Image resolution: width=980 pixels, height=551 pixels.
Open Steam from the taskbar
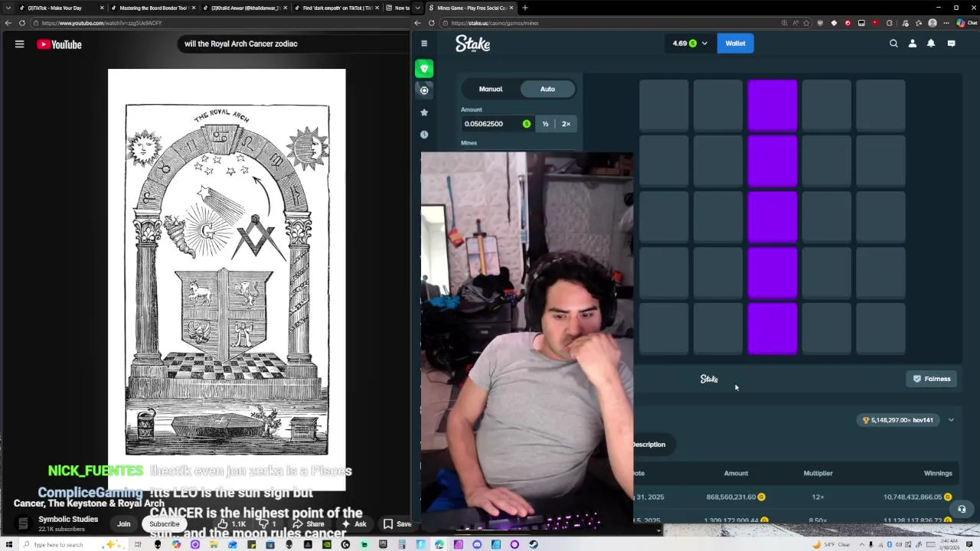click(534, 544)
